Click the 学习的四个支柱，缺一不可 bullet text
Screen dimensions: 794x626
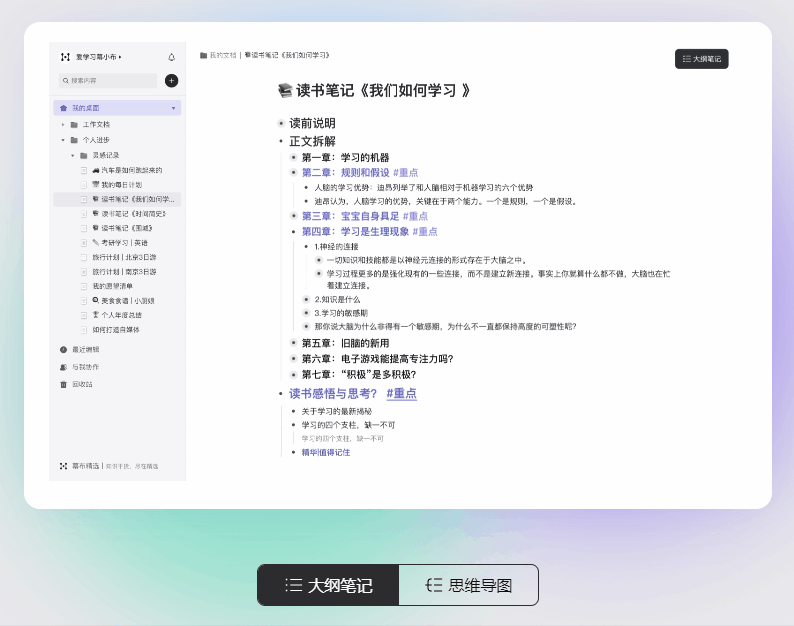click(348, 425)
